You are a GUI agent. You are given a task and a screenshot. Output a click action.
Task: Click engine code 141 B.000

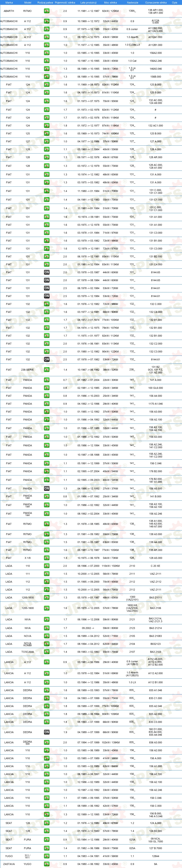[155, 496]
